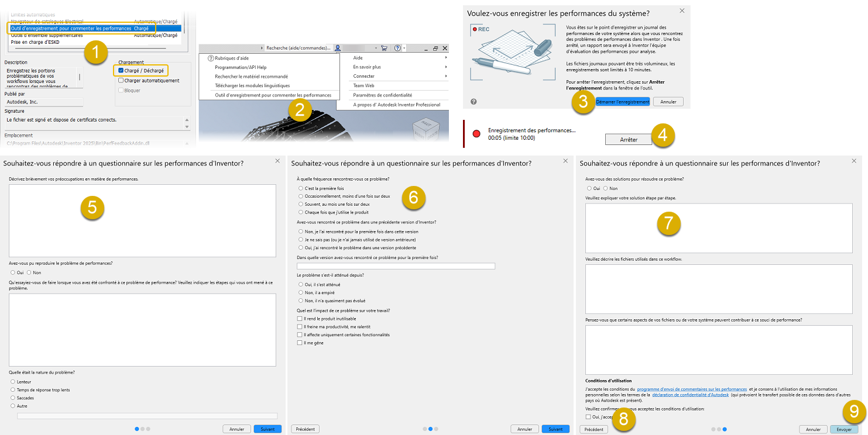This screenshot has height=435, width=868.
Task: Click the expand arrow left of the search box
Action: point(262,48)
